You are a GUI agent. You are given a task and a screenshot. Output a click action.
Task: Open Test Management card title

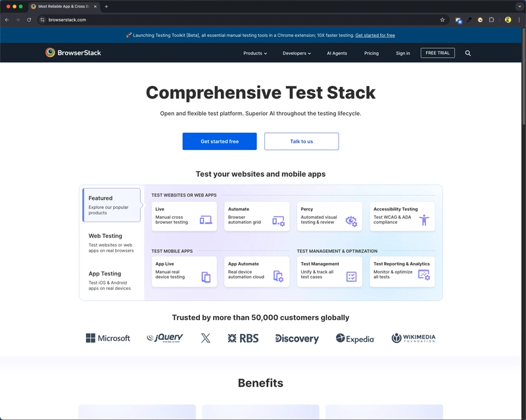click(x=320, y=264)
